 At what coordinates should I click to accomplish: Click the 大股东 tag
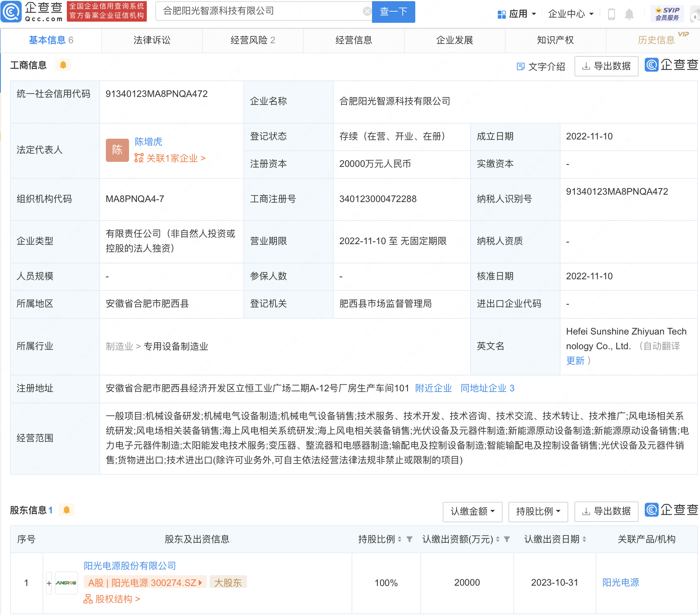tap(228, 583)
